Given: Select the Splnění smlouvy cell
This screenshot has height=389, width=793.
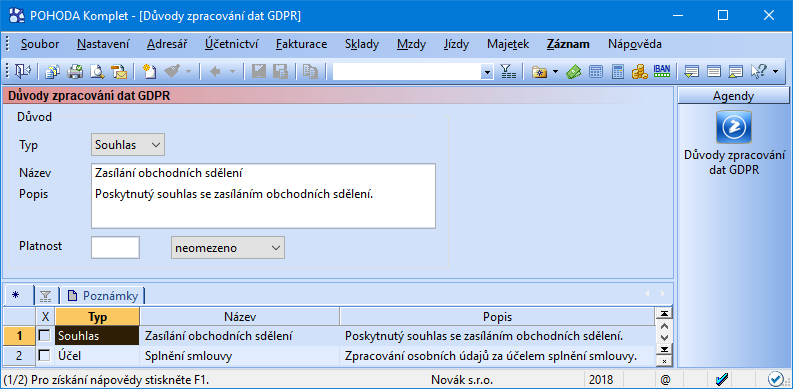Looking at the screenshot, I should click(x=240, y=356).
